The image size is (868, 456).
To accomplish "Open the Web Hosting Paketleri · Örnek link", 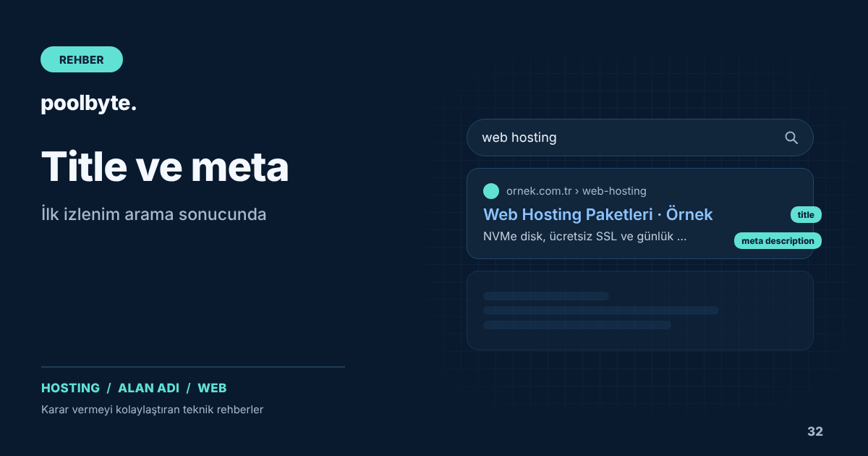I will tap(598, 214).
